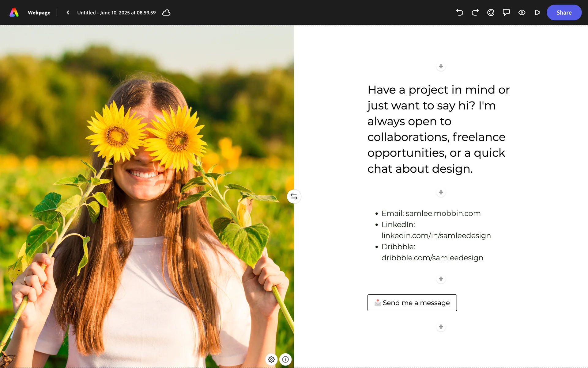Toggle preview with the eye icon
This screenshot has height=368, width=588.
[x=522, y=13]
